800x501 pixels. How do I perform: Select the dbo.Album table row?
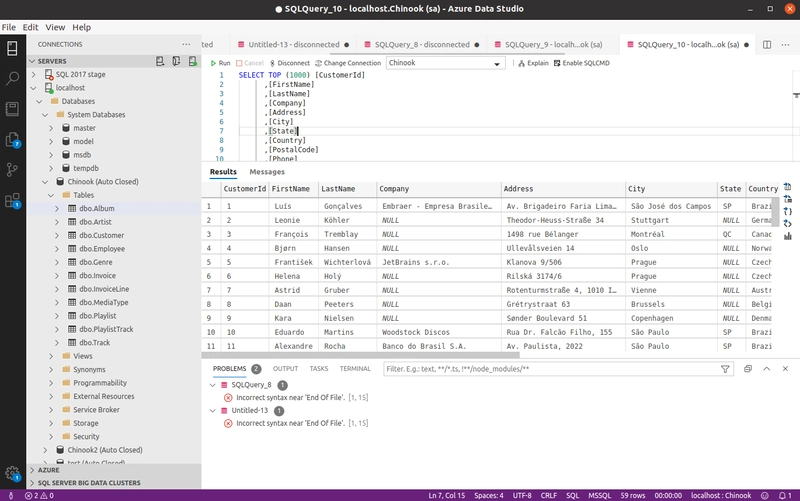click(114, 209)
